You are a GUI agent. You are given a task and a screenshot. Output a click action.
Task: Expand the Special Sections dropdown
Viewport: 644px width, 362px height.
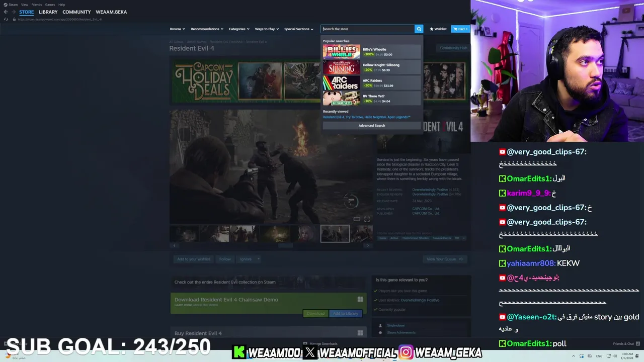[298, 29]
